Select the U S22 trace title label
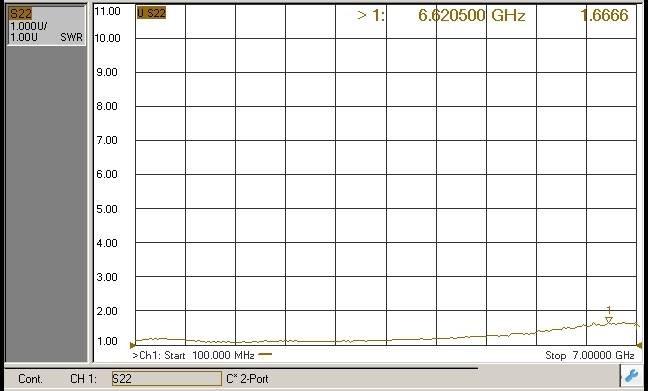Screen dimensions: 648x391 pos(151,13)
